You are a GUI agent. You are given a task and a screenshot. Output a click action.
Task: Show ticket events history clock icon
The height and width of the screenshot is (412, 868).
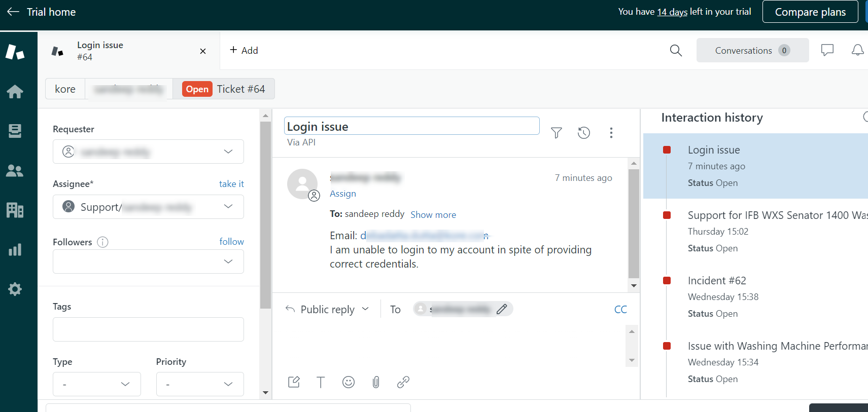pyautogui.click(x=584, y=133)
